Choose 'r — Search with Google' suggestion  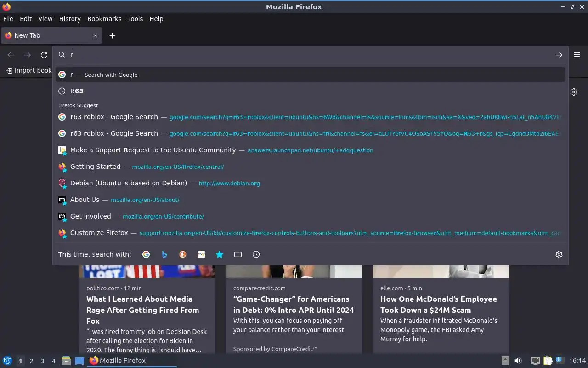pos(311,75)
